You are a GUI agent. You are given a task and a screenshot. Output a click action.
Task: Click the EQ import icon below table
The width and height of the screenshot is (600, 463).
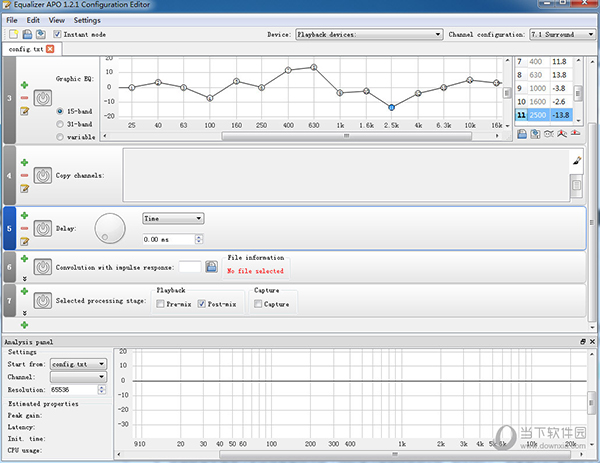point(522,134)
